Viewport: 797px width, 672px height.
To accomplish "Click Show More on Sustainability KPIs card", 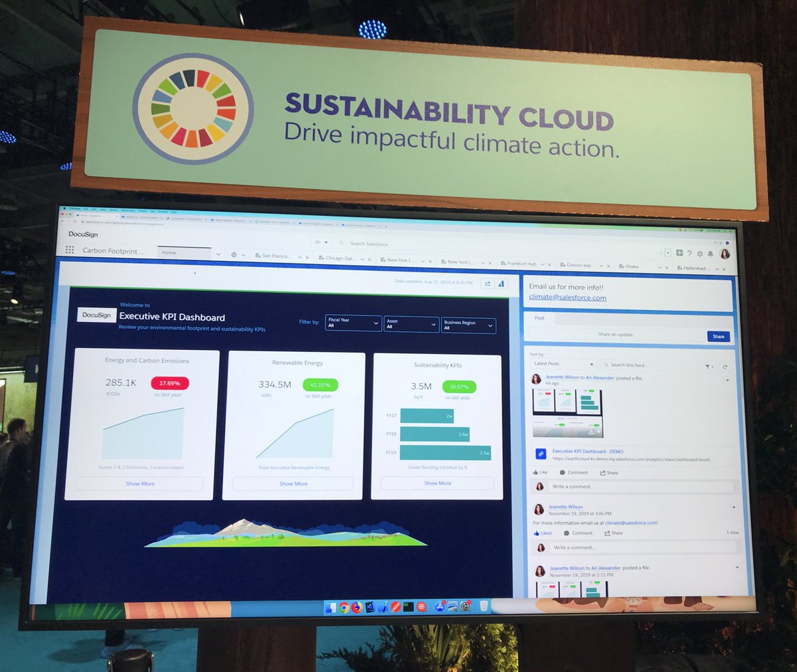I will pyautogui.click(x=437, y=483).
